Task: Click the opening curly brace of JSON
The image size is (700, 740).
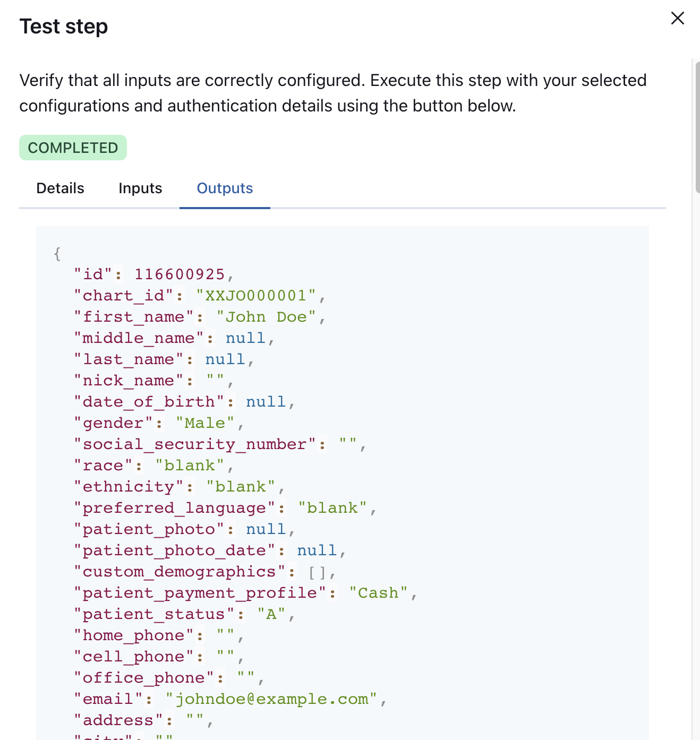Action: [x=57, y=254]
